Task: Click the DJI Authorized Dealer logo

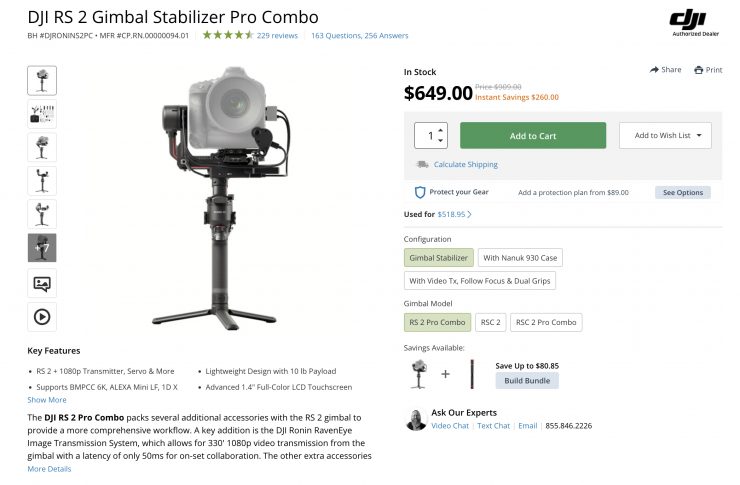Action: (688, 22)
